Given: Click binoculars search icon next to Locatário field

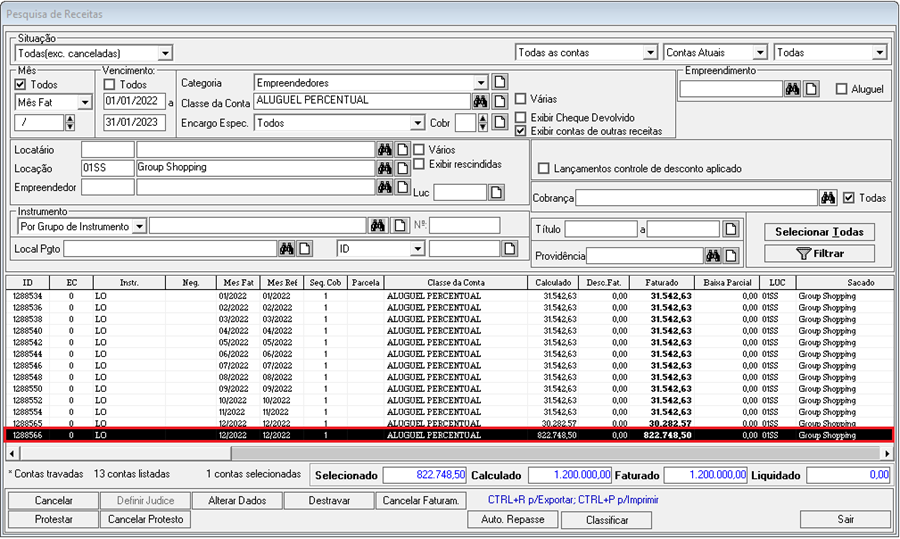Looking at the screenshot, I should (383, 149).
